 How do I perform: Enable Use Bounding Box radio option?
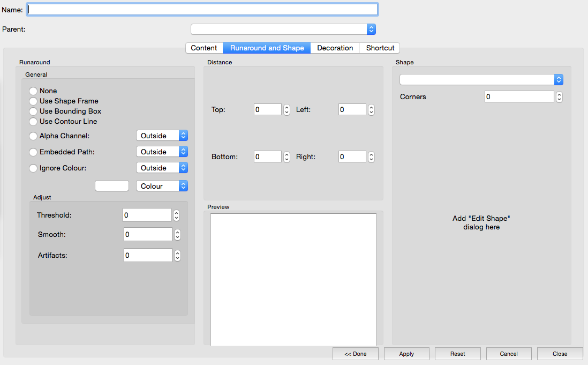[x=33, y=111]
